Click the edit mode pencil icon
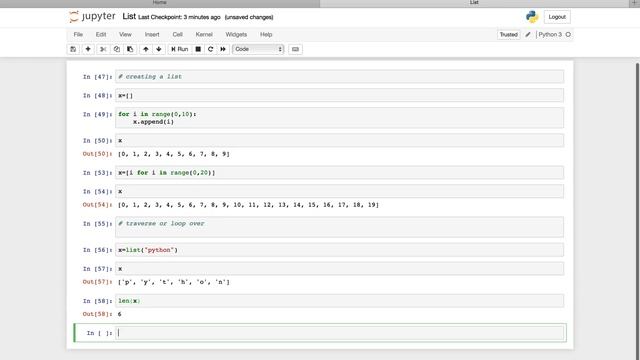The height and width of the screenshot is (360, 640). click(x=528, y=35)
